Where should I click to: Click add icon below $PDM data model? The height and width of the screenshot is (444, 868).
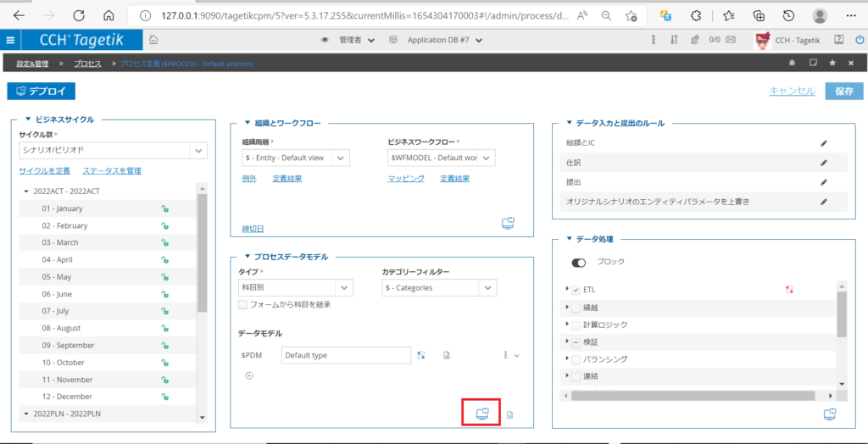pyautogui.click(x=249, y=375)
